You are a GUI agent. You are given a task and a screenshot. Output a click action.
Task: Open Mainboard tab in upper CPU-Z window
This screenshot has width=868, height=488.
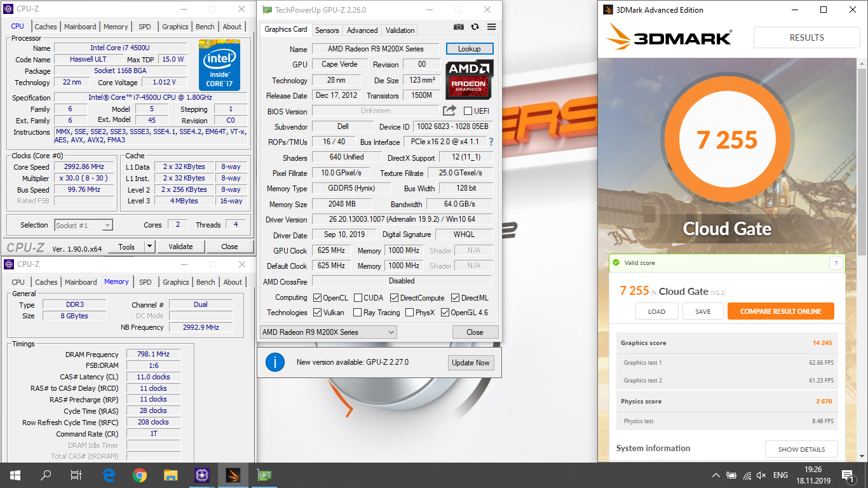pyautogui.click(x=80, y=27)
